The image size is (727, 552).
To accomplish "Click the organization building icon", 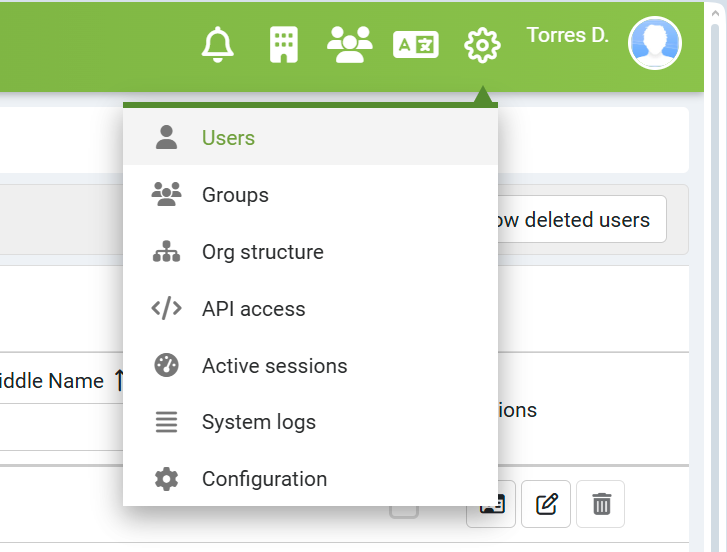I will pyautogui.click(x=284, y=44).
